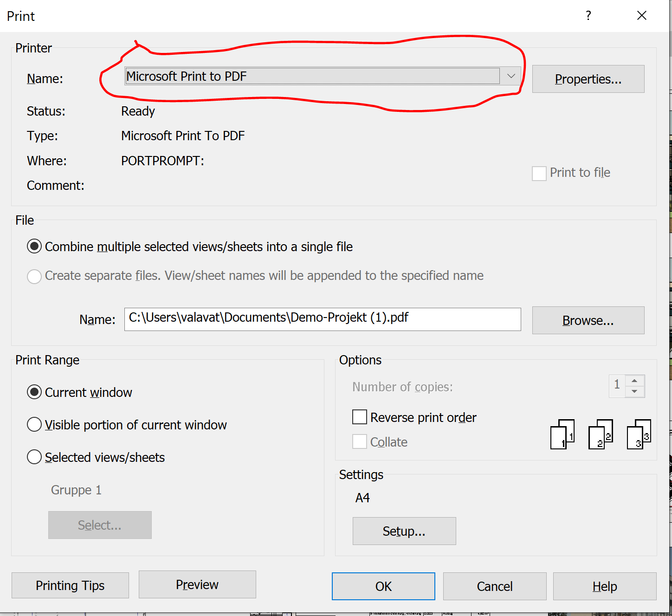Enable the Print to file checkbox
The height and width of the screenshot is (616, 672).
tap(539, 173)
